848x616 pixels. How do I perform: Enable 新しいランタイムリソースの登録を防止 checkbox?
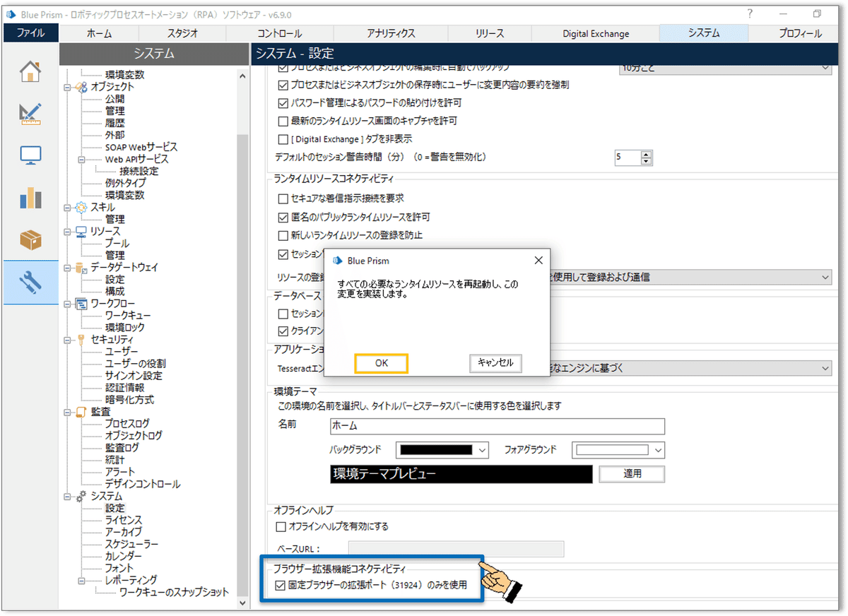[283, 235]
